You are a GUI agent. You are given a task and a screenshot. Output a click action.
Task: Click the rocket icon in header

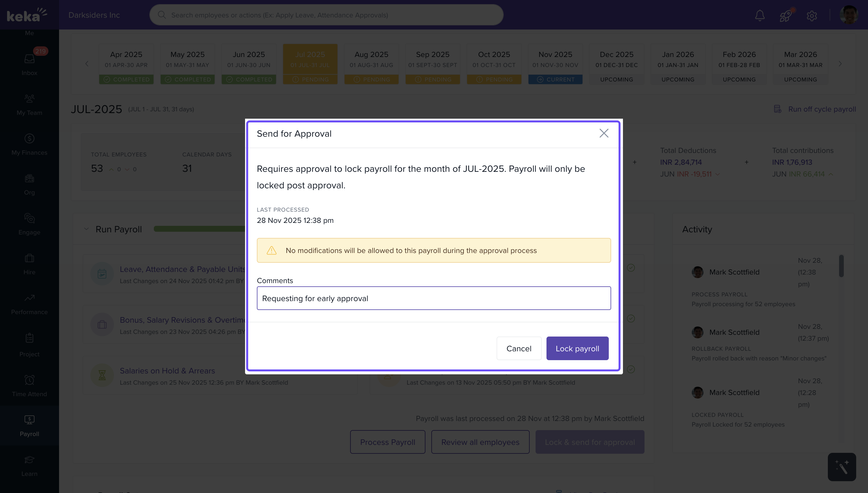(x=785, y=15)
